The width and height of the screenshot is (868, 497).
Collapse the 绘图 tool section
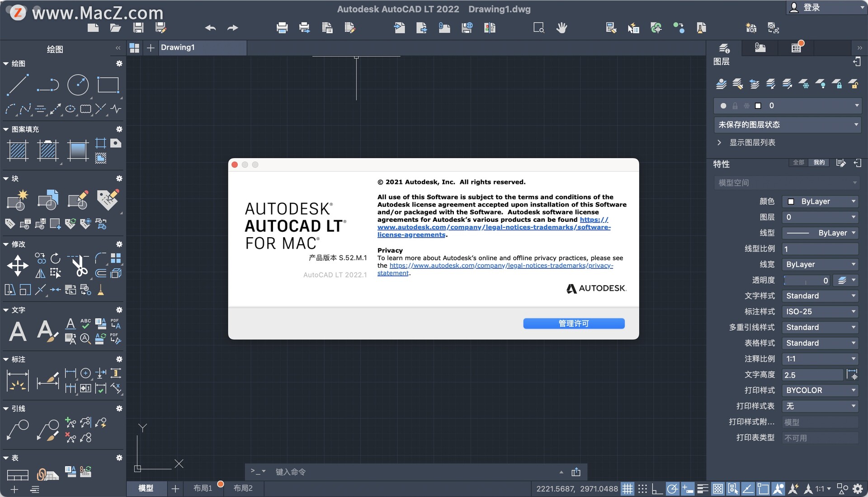coord(6,64)
